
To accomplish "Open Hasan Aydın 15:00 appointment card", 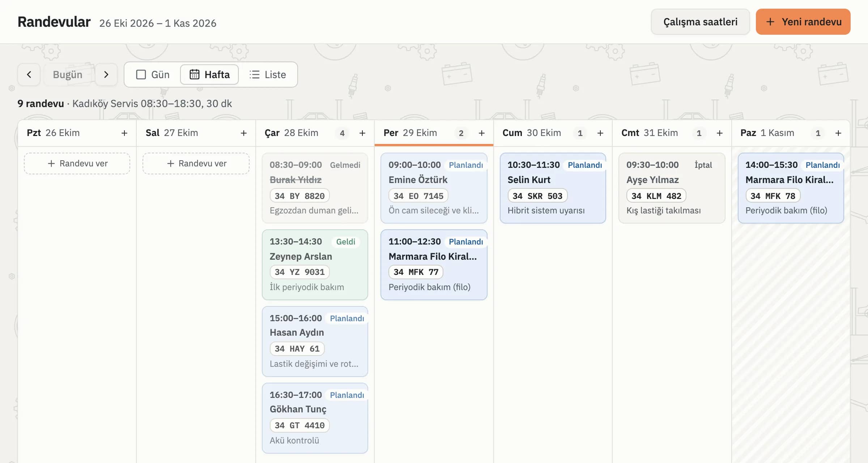I will click(x=315, y=341).
